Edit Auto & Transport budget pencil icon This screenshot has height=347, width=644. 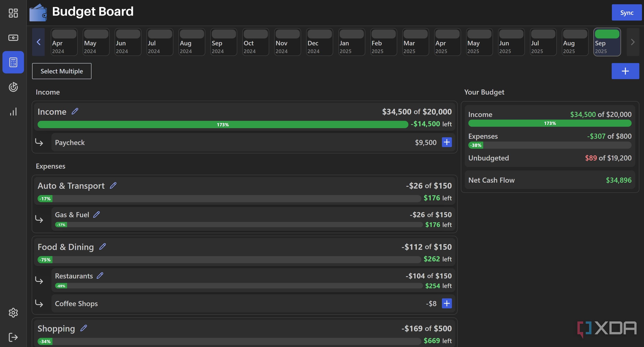(113, 185)
